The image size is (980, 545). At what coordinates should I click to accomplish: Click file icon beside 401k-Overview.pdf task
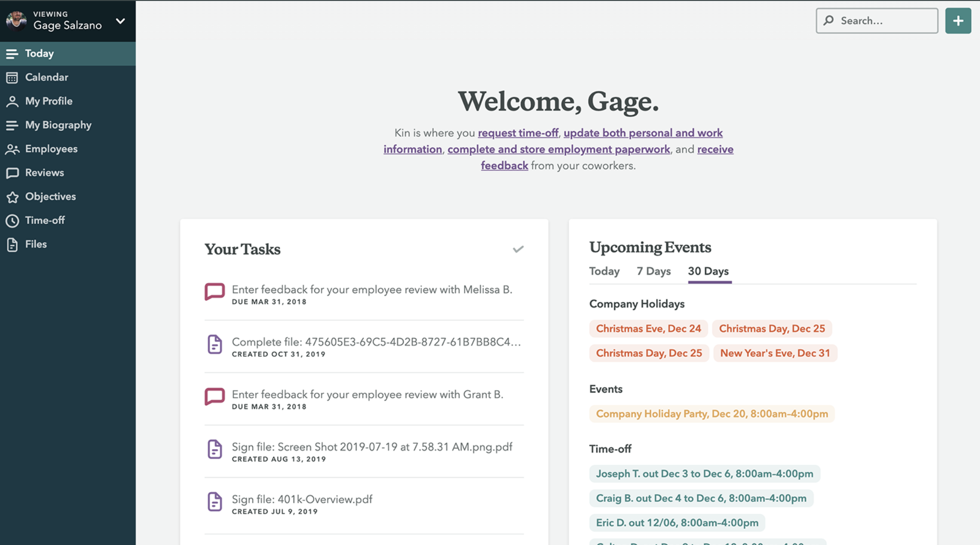coord(214,501)
